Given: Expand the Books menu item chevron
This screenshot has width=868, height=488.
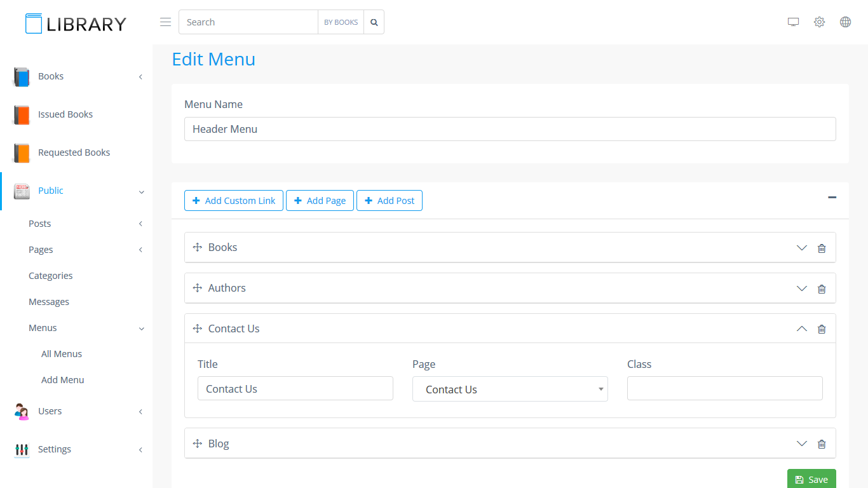Looking at the screenshot, I should click(x=801, y=248).
